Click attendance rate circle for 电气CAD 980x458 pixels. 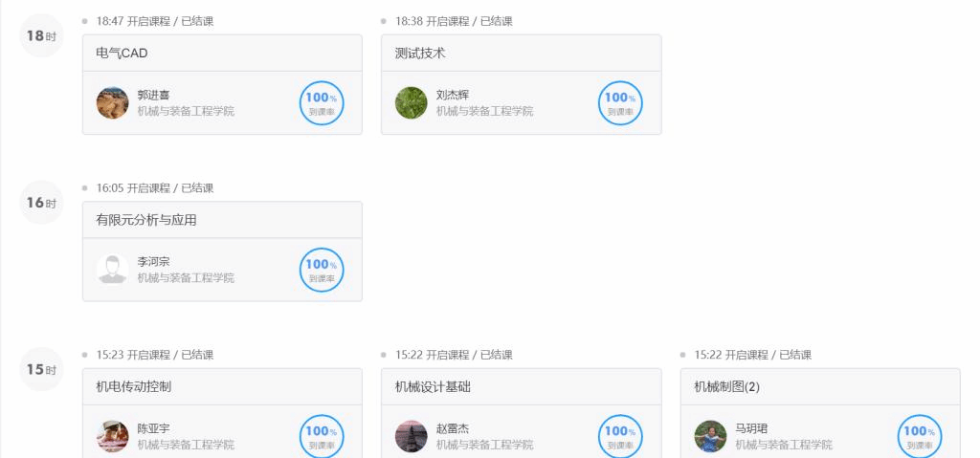(322, 102)
